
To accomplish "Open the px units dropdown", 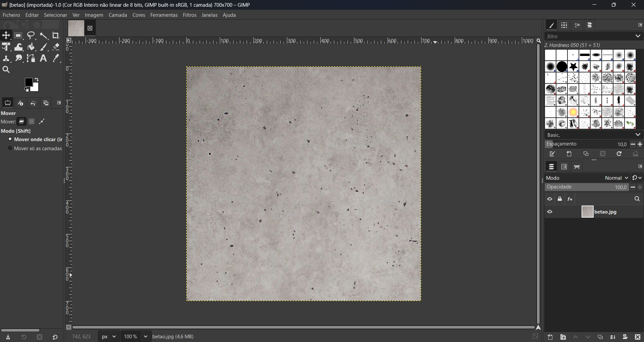I will coord(109,336).
